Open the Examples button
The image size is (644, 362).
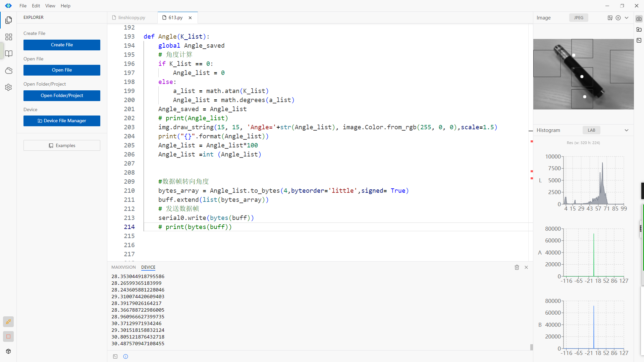coord(62,145)
